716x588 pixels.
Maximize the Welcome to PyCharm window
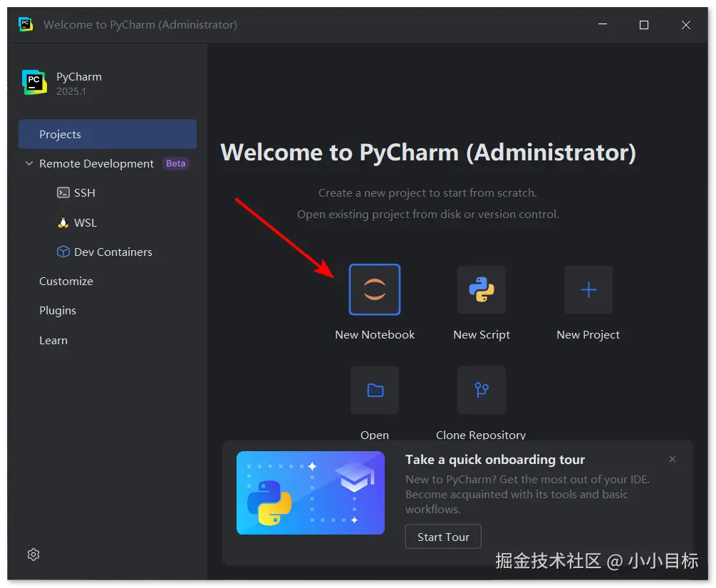(644, 25)
